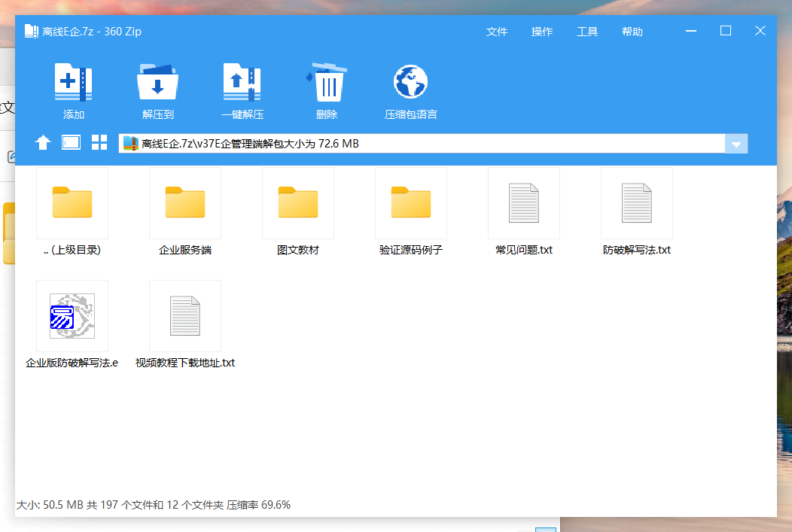Switch to large icons grid view
The image size is (792, 532).
click(x=99, y=143)
